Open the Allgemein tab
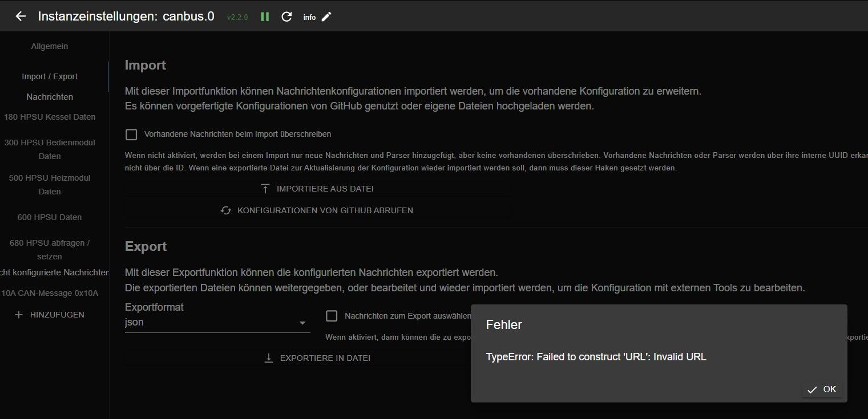868x419 pixels. click(x=50, y=46)
